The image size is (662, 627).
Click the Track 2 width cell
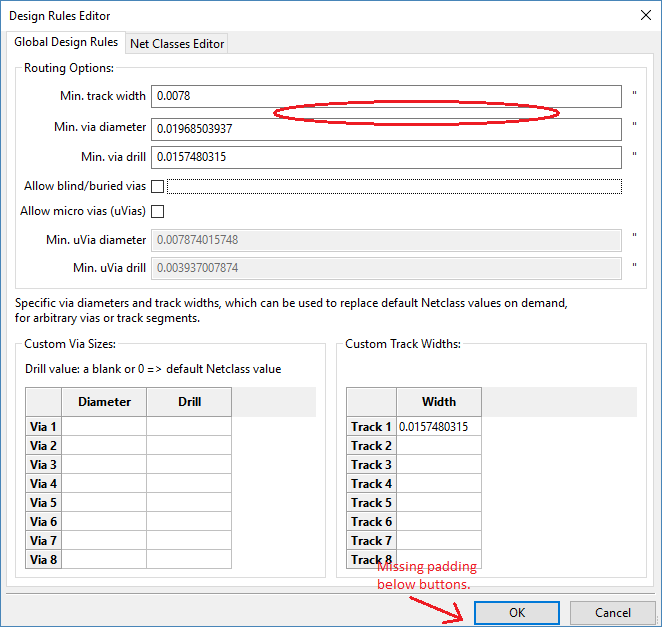(439, 446)
